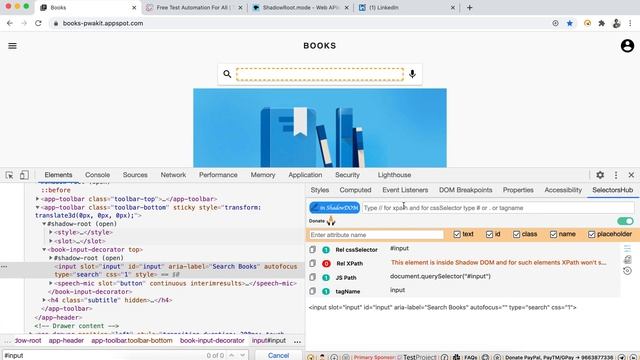The width and height of the screenshot is (640, 360).
Task: Uncheck the placeholder attribute checkbox
Action: tap(591, 234)
